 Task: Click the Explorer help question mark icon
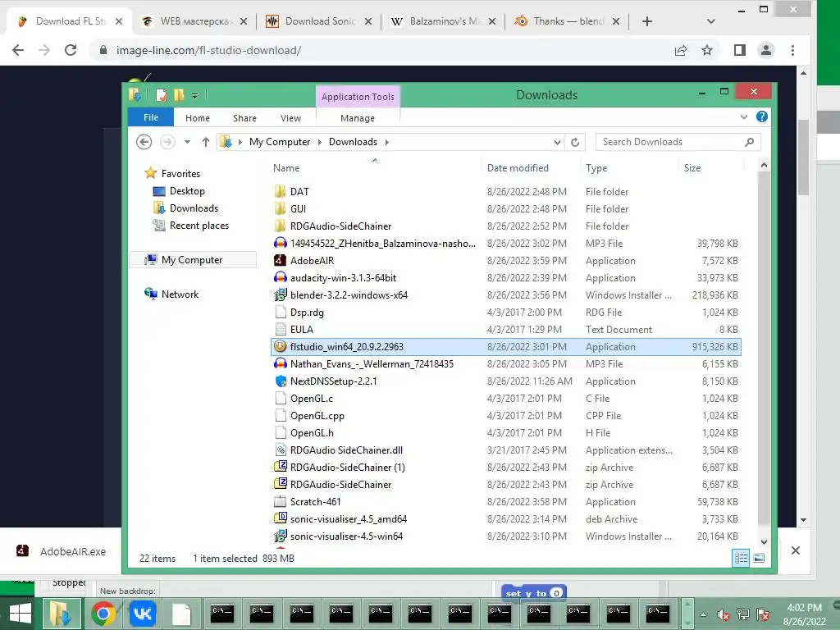pos(761,116)
